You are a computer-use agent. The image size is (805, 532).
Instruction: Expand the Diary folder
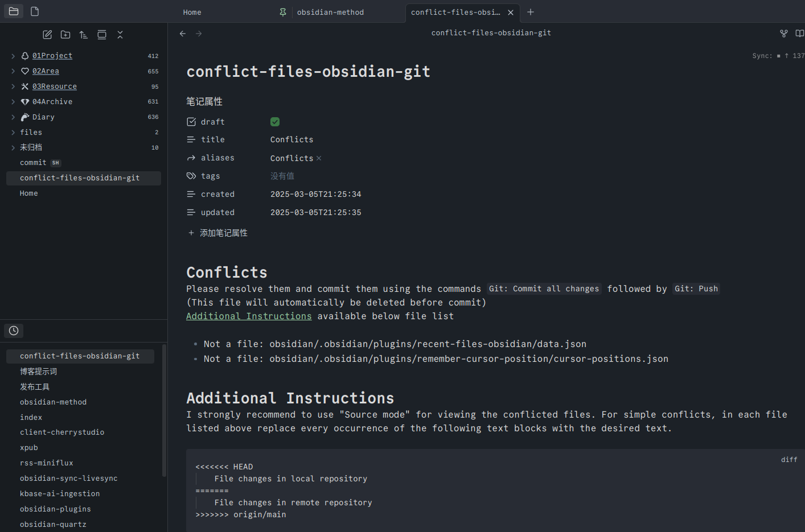tap(13, 117)
